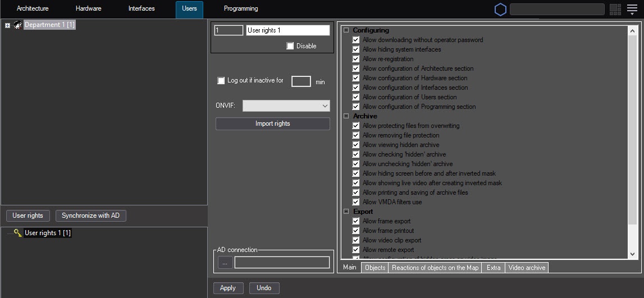Click the Apply button
This screenshot has height=298, width=644.
pos(228,288)
